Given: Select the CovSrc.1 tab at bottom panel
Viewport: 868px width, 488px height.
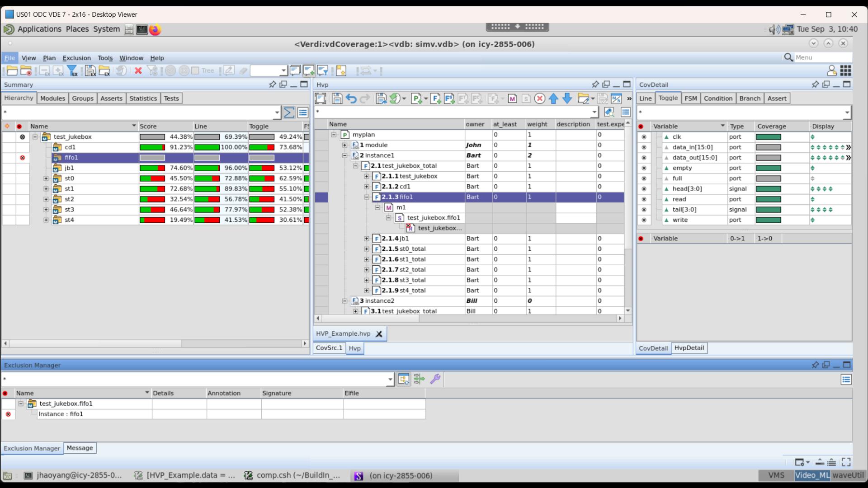Looking at the screenshot, I should click(x=330, y=348).
